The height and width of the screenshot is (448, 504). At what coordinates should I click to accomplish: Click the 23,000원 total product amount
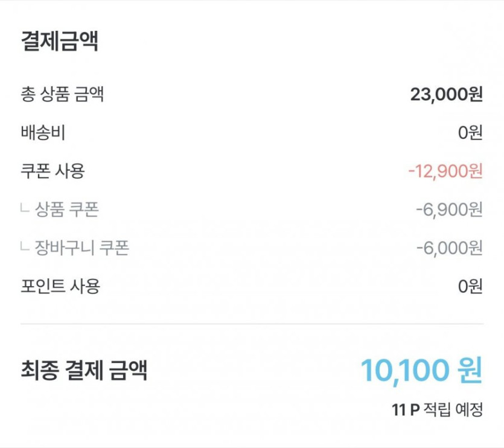446,94
